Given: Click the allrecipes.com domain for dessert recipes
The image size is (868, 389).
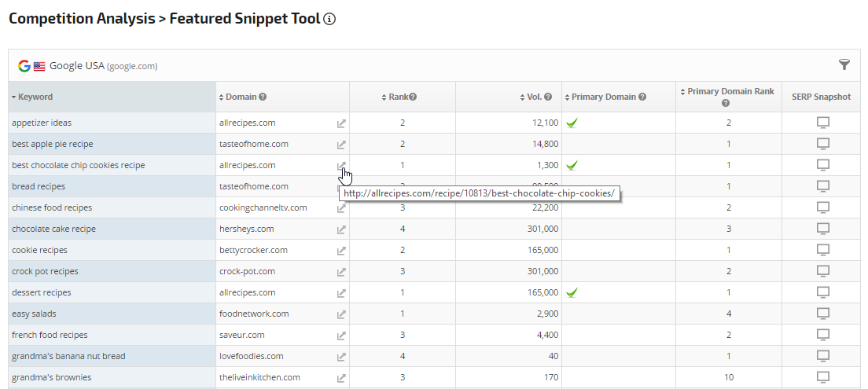Looking at the screenshot, I should coord(247,292).
